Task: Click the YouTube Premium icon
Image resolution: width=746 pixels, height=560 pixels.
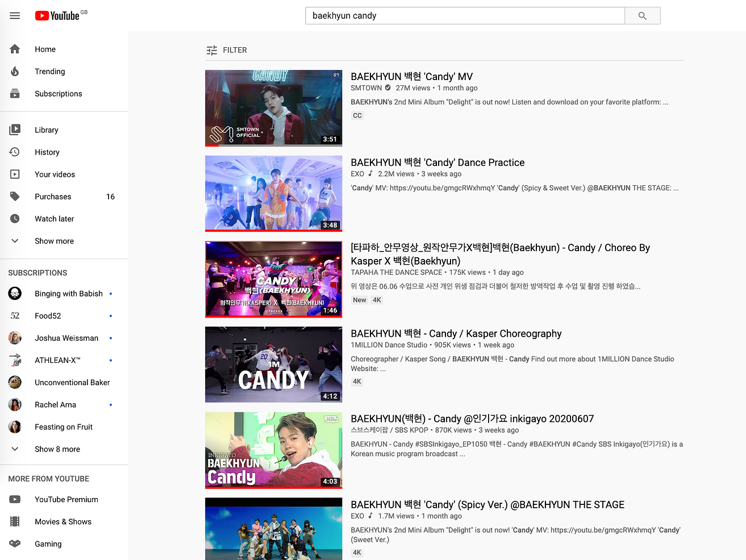Action: (15, 499)
